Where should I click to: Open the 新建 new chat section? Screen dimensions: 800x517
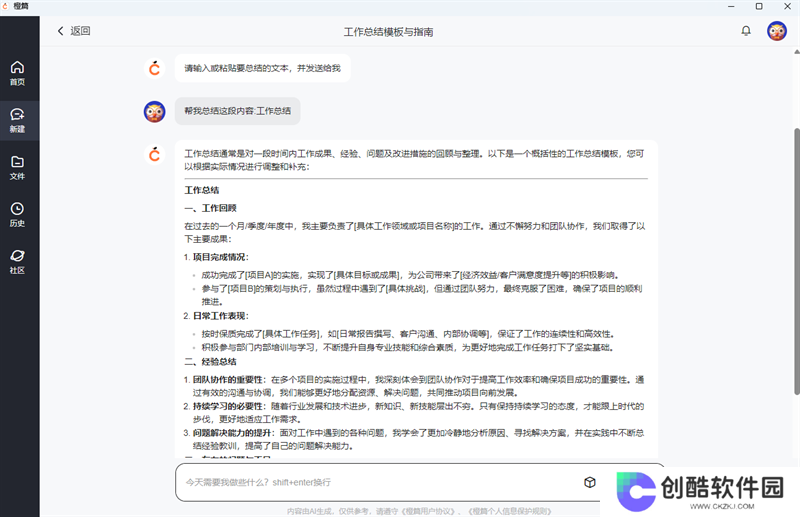point(17,121)
